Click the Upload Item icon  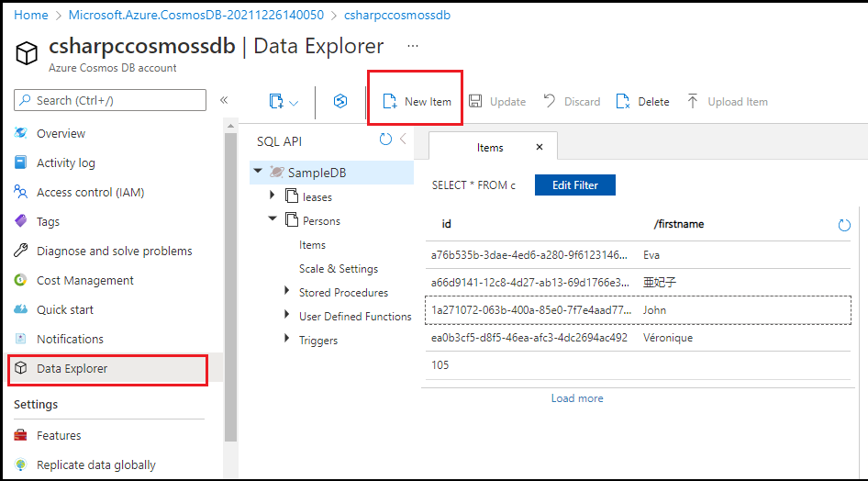coord(693,102)
